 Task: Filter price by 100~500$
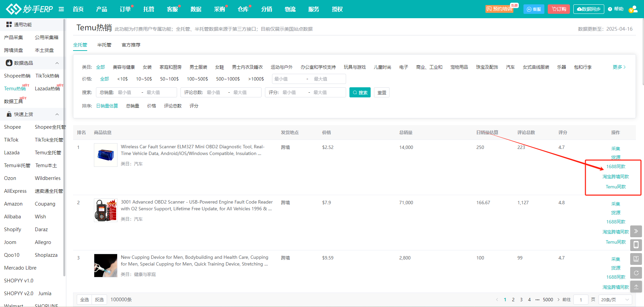click(197, 79)
